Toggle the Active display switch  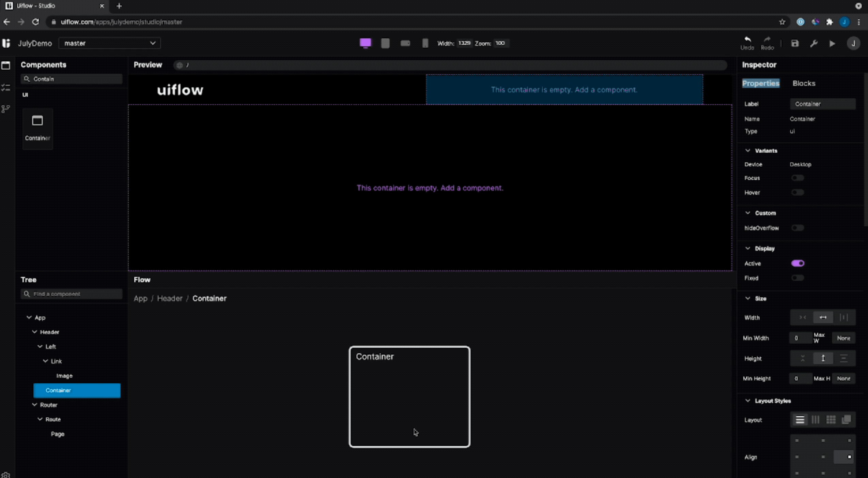point(797,263)
